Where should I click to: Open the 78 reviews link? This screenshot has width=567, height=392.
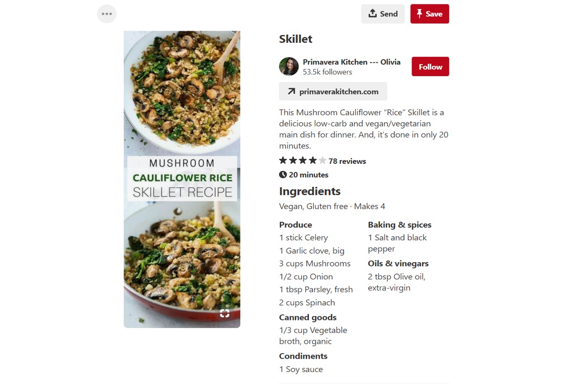347,161
